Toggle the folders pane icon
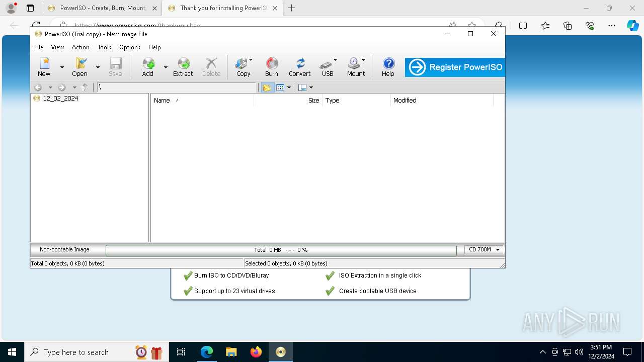Screen dimensions: 644x362 tap(267, 87)
